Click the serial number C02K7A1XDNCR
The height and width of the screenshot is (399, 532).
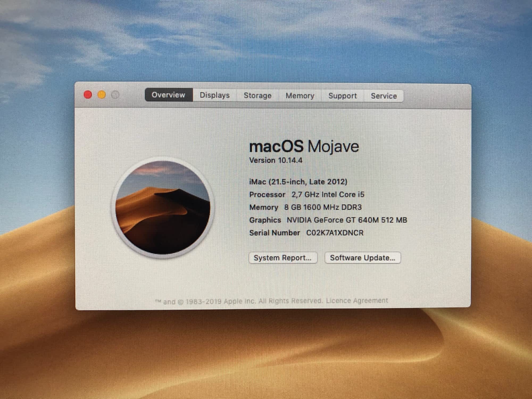(x=335, y=233)
